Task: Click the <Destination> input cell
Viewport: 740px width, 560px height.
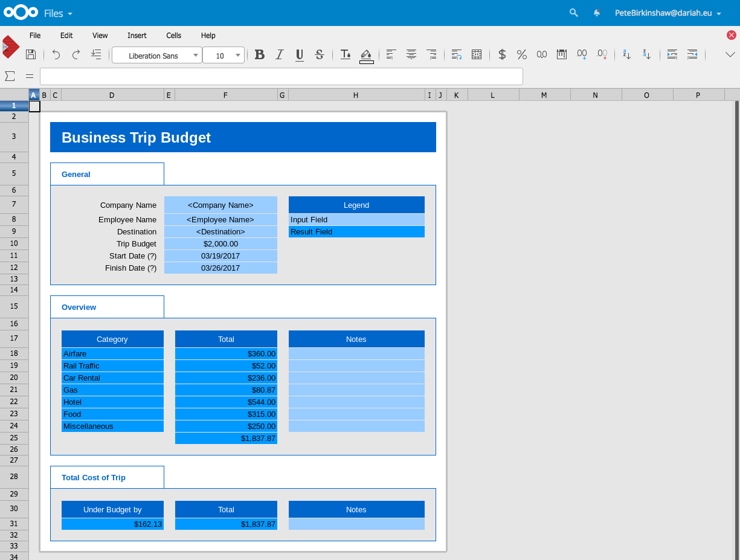Action: tap(220, 232)
